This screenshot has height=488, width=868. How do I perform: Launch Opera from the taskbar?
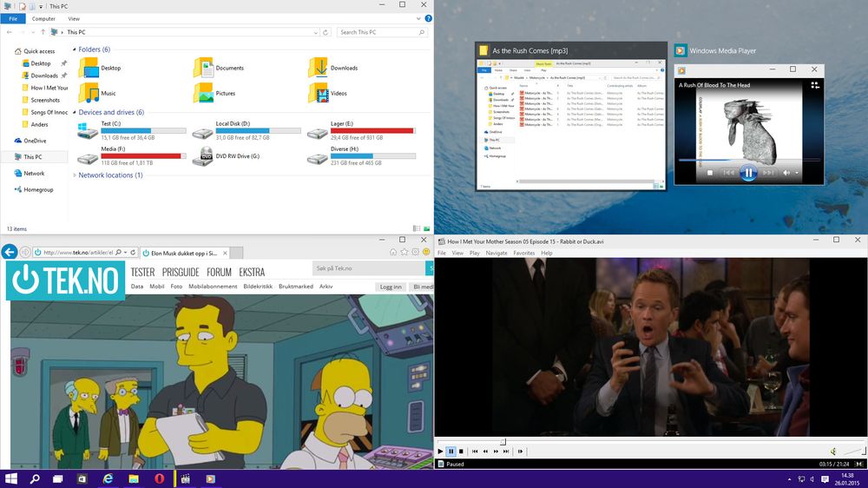(160, 478)
